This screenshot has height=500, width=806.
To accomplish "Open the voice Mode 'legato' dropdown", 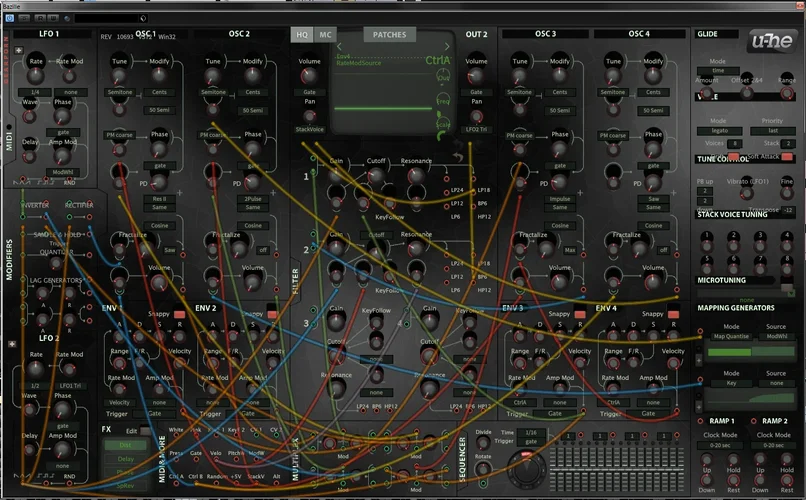I will (x=718, y=131).
